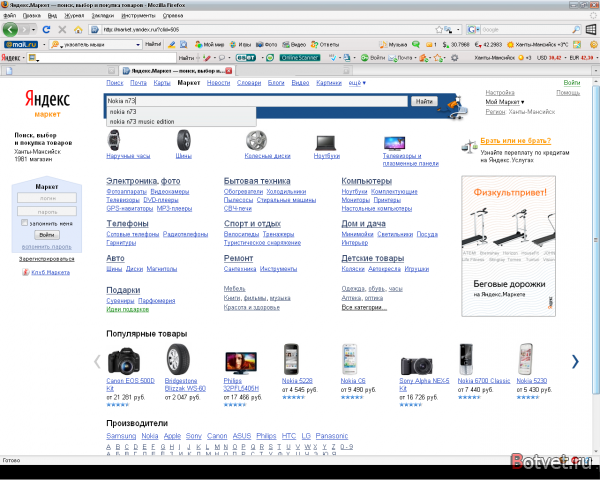This screenshot has height=480, width=600.
Task: Open the Беговые дорожки ad banner
Action: [509, 246]
